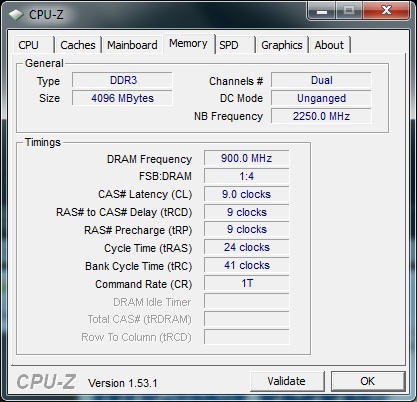Click the tRCD 9 clocks value
This screenshot has width=417, height=402.
tap(247, 212)
